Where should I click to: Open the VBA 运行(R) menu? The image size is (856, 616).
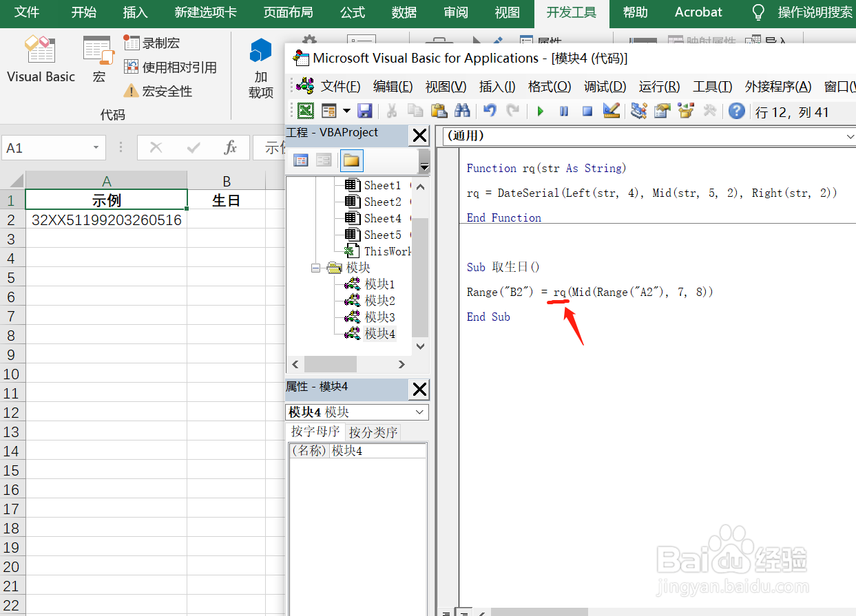[659, 87]
